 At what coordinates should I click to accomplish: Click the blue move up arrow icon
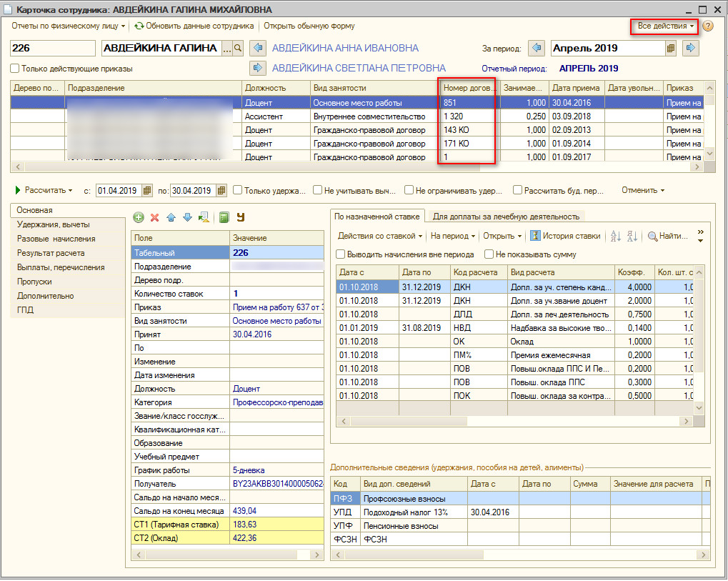[x=171, y=217]
